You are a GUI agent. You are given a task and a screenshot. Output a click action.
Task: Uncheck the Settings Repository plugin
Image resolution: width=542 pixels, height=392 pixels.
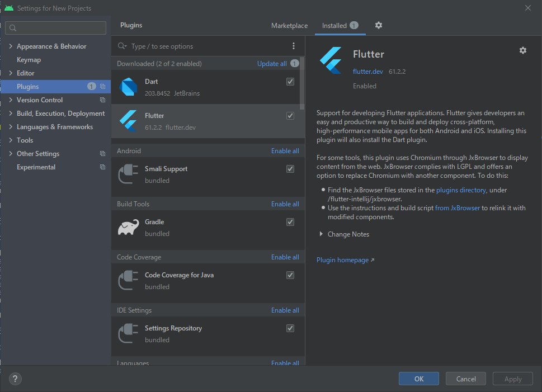coord(290,328)
